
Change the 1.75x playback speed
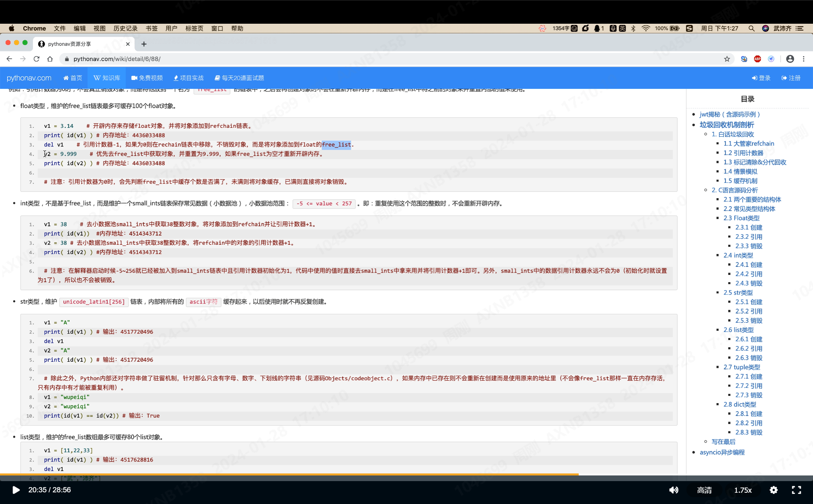[743, 490]
